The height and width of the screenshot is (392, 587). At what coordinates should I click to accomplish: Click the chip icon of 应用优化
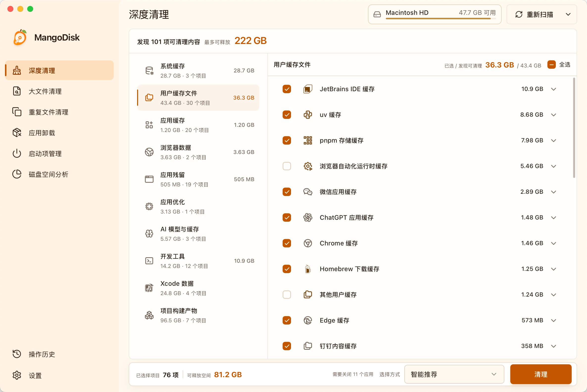(149, 206)
